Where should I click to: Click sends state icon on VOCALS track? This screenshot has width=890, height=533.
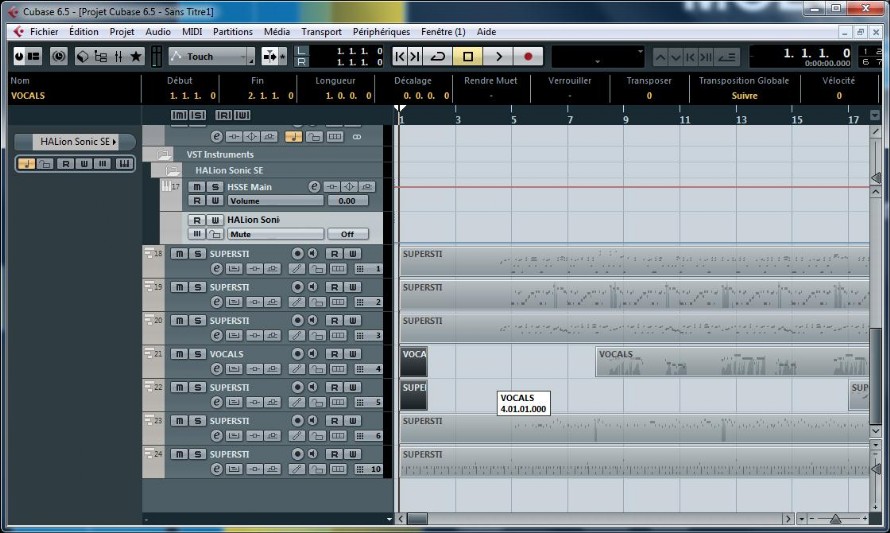click(x=273, y=369)
